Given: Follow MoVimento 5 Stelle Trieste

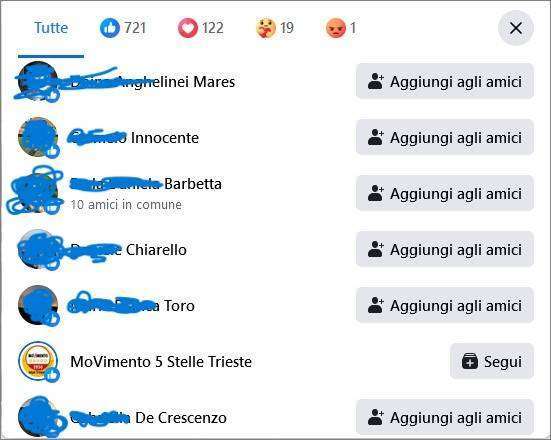Looking at the screenshot, I should [x=492, y=361].
